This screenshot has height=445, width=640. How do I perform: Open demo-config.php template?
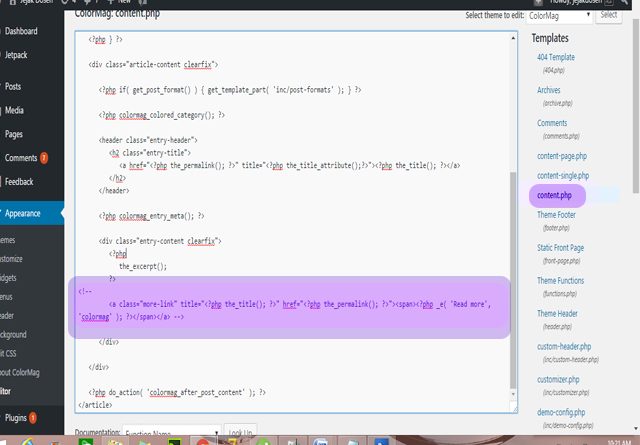[x=561, y=412]
